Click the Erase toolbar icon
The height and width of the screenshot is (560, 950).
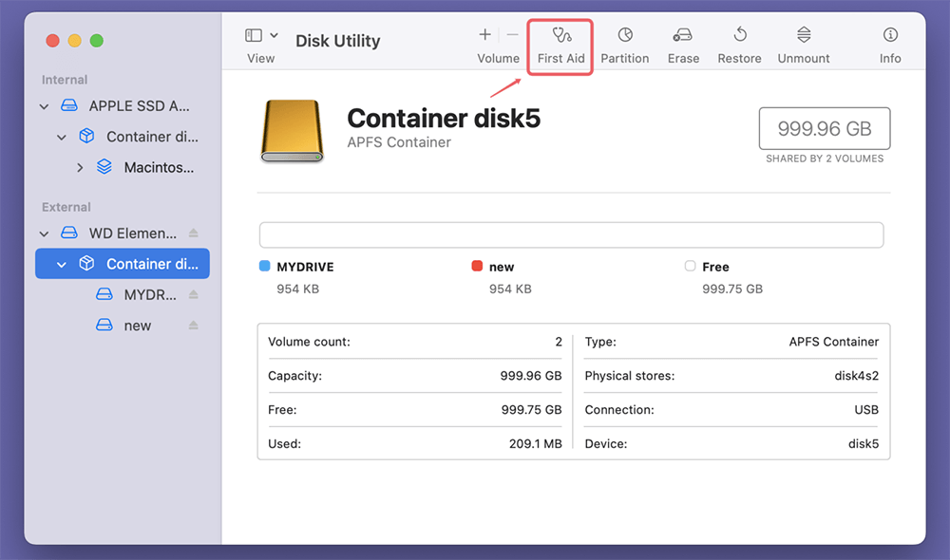click(x=682, y=45)
